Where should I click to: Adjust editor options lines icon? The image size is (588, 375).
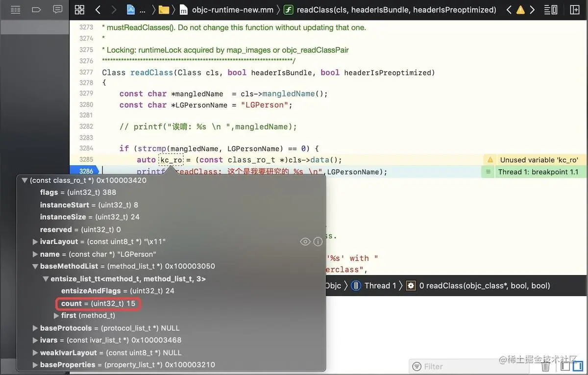click(x=551, y=9)
